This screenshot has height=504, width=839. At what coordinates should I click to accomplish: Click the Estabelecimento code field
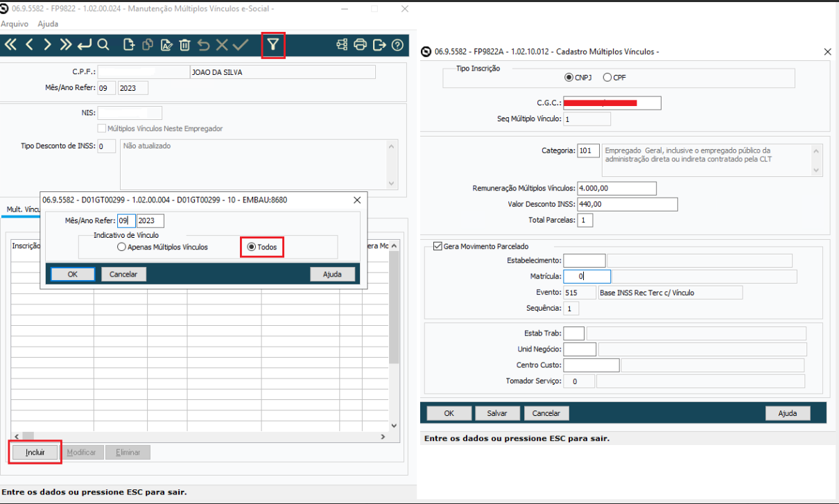pyautogui.click(x=584, y=261)
